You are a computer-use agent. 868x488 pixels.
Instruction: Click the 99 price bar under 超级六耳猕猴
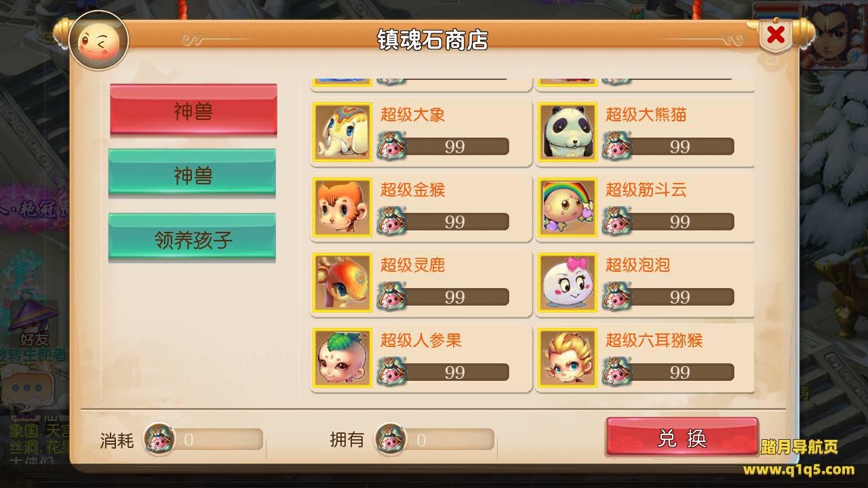point(669,372)
